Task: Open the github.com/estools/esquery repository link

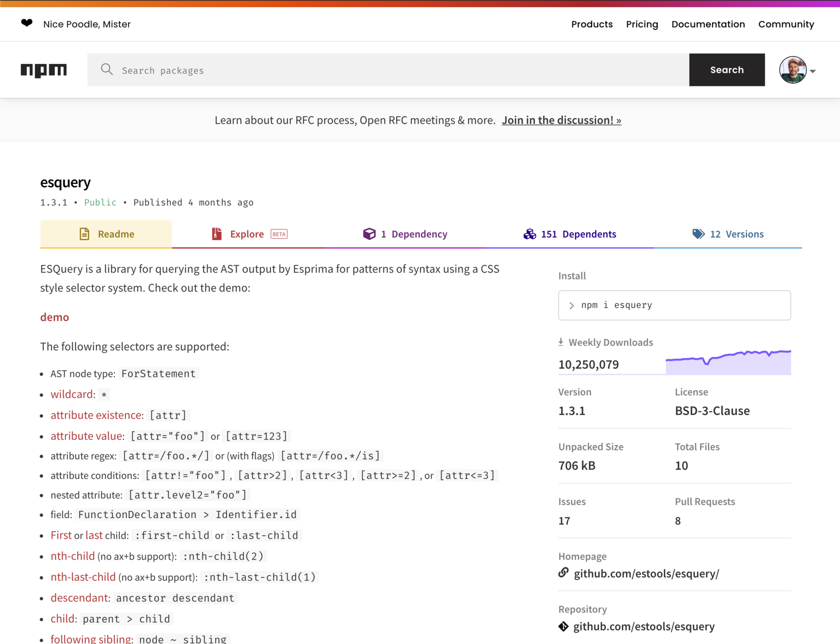Action: (644, 626)
